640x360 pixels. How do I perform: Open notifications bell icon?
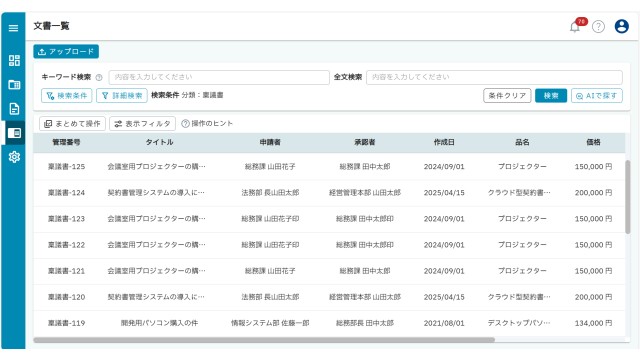click(575, 27)
